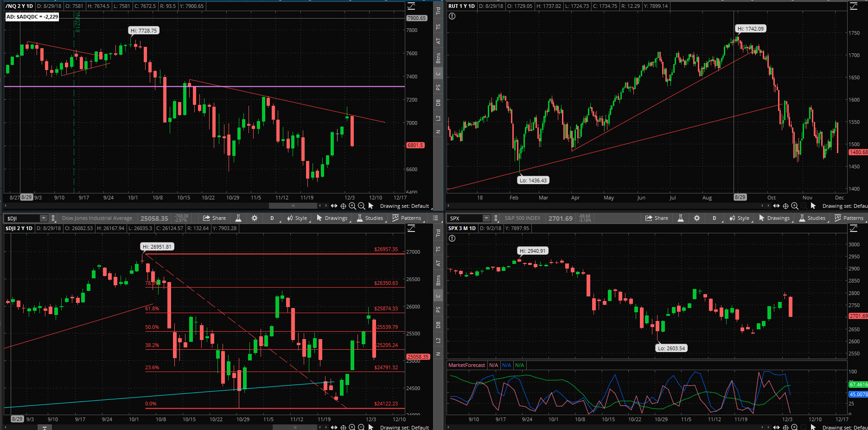868x430 pixels.
Task: Click the horizontal scrollbar under the /NQ chart
Action: (x=293, y=205)
